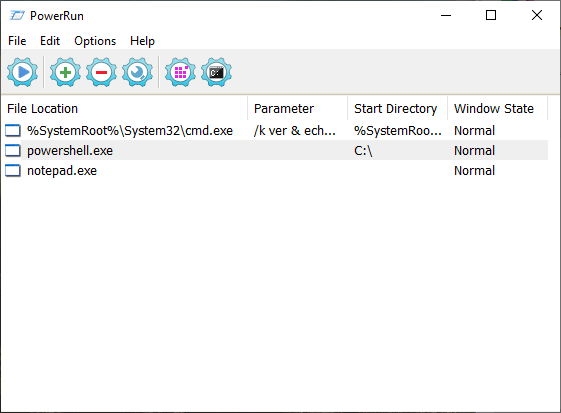Launch Command Prompt via the C: icon
This screenshot has height=413, width=561.
(x=216, y=72)
